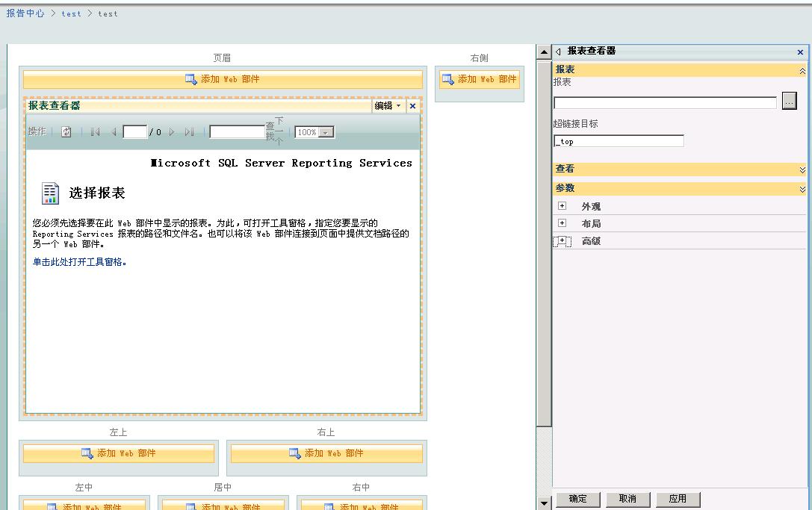Go to previous page in report viewer
This screenshot has height=510, width=812.
(x=114, y=132)
